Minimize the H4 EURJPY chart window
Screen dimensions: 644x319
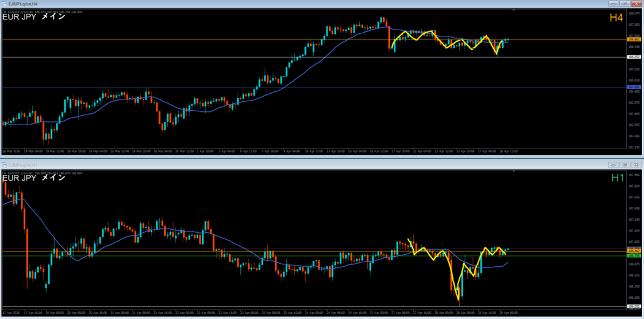click(613, 3)
